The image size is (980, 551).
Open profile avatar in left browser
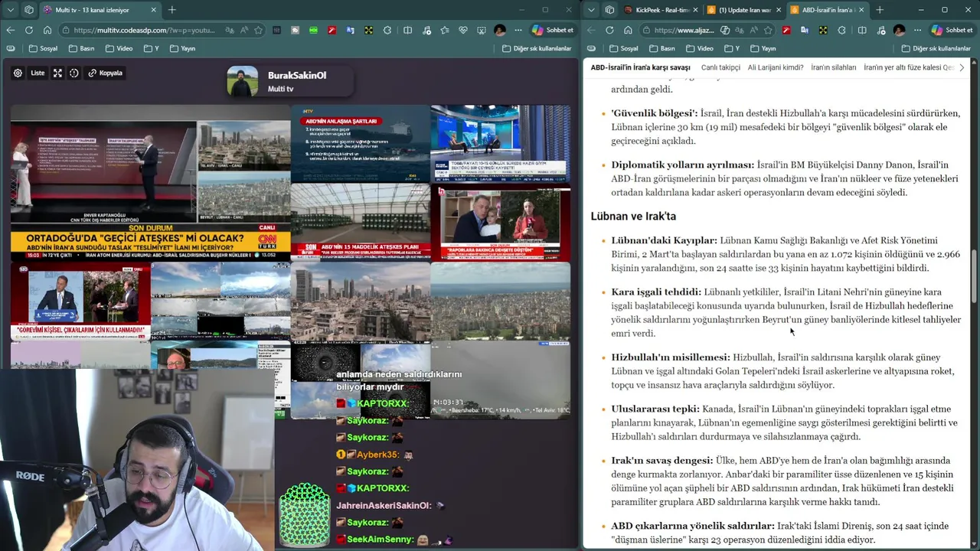tap(500, 30)
